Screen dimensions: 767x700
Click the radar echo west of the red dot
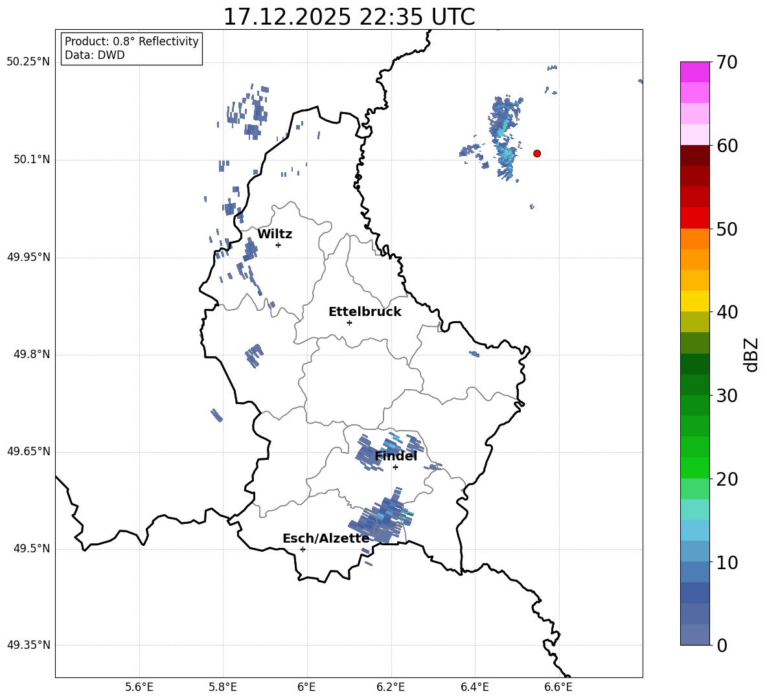point(505,139)
